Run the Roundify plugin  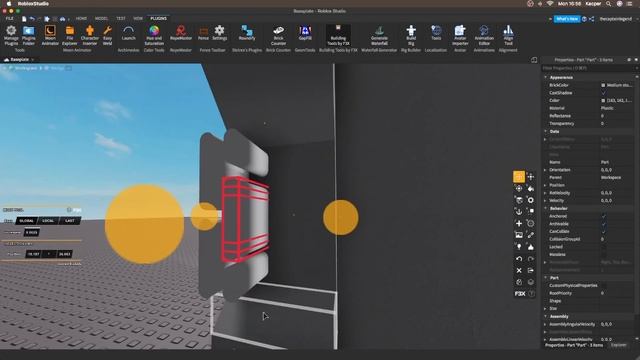[247, 33]
